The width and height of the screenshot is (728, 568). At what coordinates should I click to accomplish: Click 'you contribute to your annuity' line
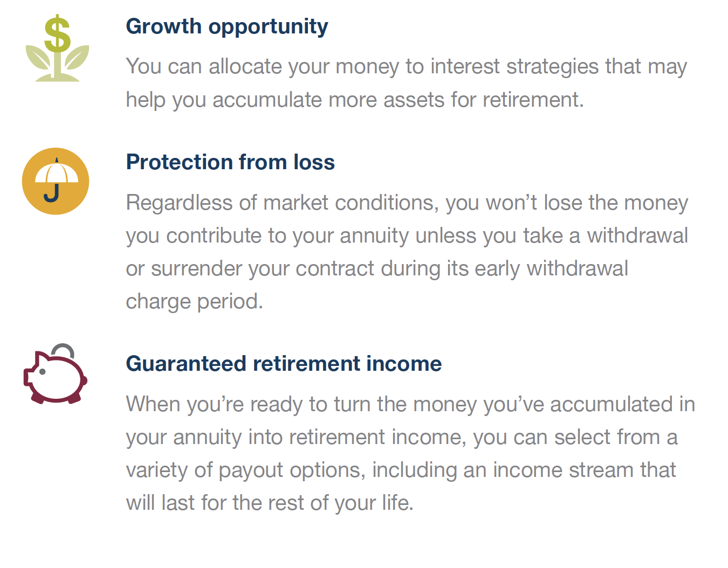tap(407, 236)
